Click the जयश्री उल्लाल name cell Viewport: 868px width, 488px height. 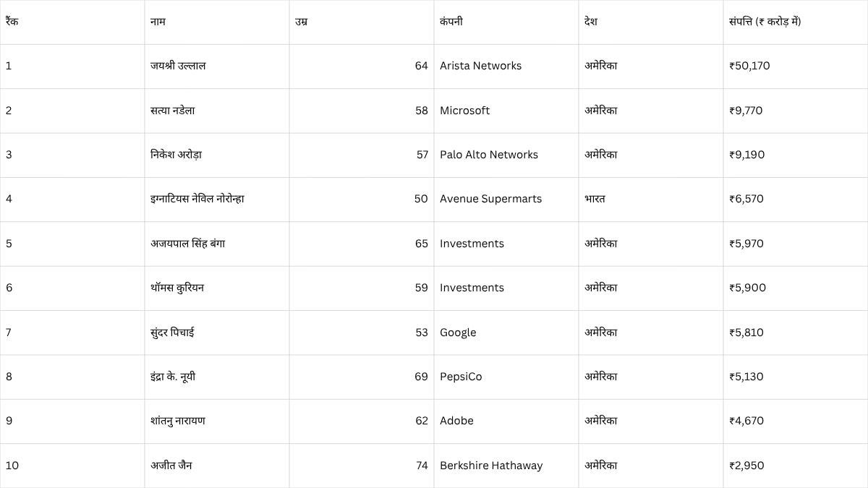178,66
